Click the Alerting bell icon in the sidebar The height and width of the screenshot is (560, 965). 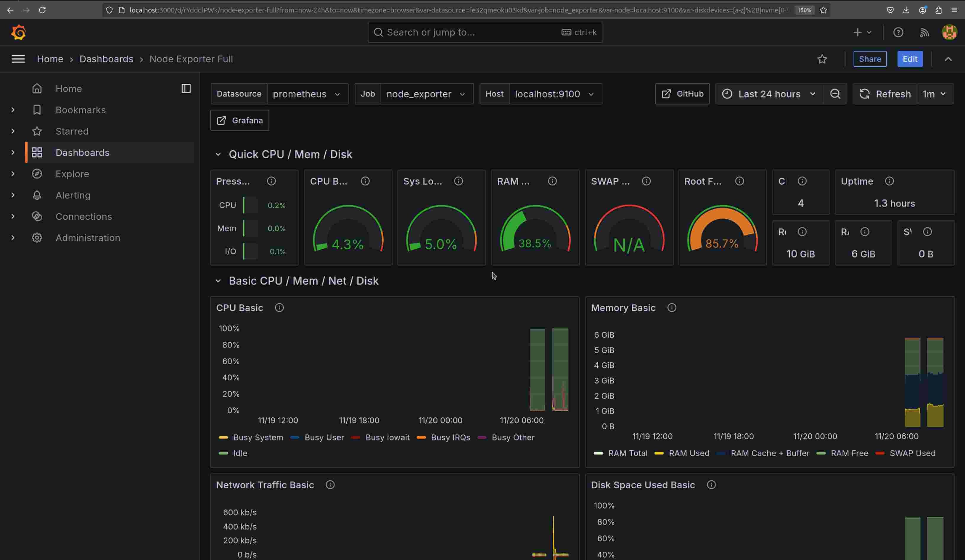point(37,195)
